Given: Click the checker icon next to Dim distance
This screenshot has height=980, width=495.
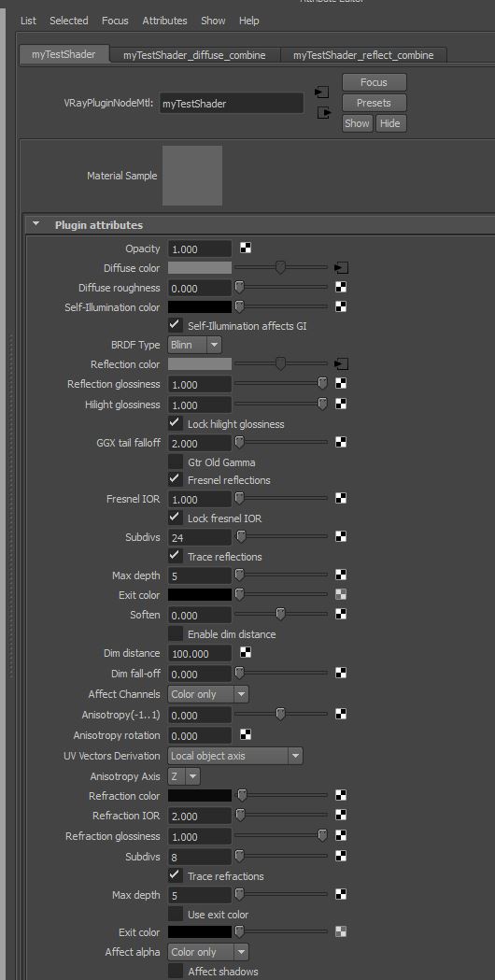Looking at the screenshot, I should (x=246, y=652).
